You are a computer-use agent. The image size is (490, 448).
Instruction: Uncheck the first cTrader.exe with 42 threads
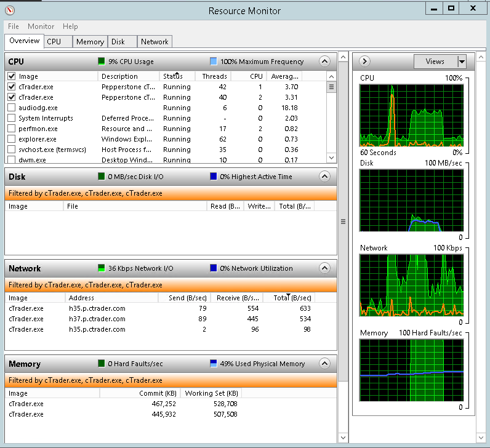coord(12,87)
